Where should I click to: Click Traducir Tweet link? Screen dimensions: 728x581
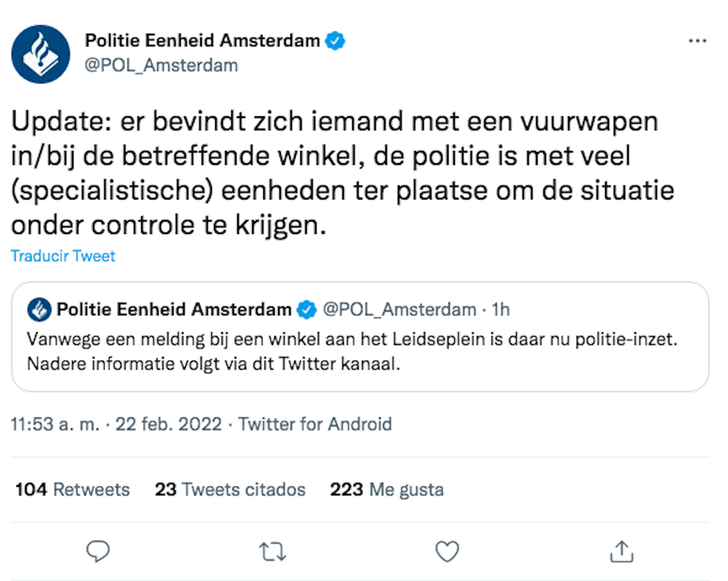click(63, 256)
